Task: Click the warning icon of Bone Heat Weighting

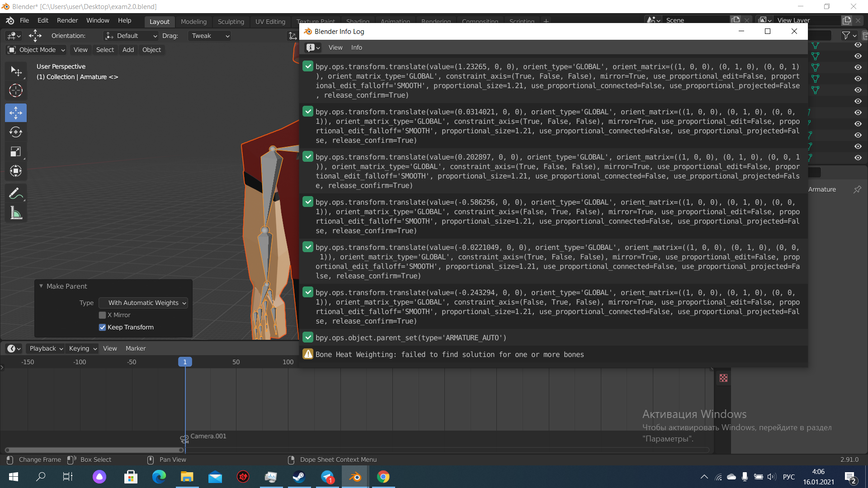Action: tap(308, 354)
